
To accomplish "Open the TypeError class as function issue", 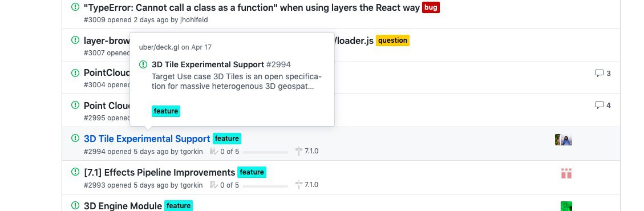I will click(x=252, y=7).
